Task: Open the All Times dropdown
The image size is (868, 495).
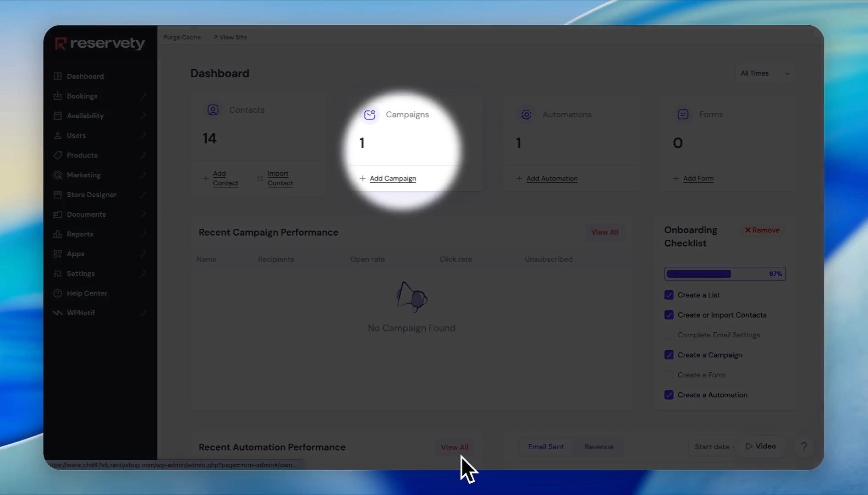Action: point(765,73)
